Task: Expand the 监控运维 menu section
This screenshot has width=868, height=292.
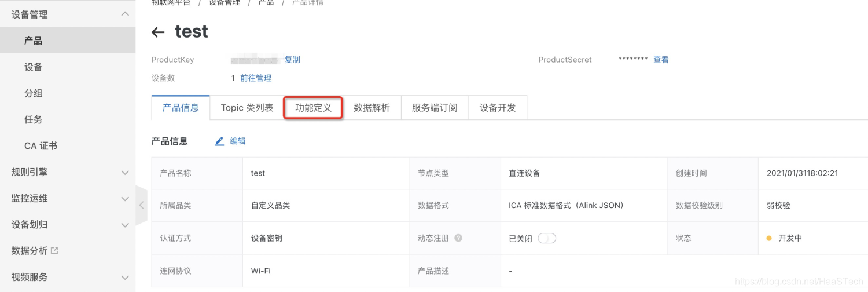Action: [125, 199]
